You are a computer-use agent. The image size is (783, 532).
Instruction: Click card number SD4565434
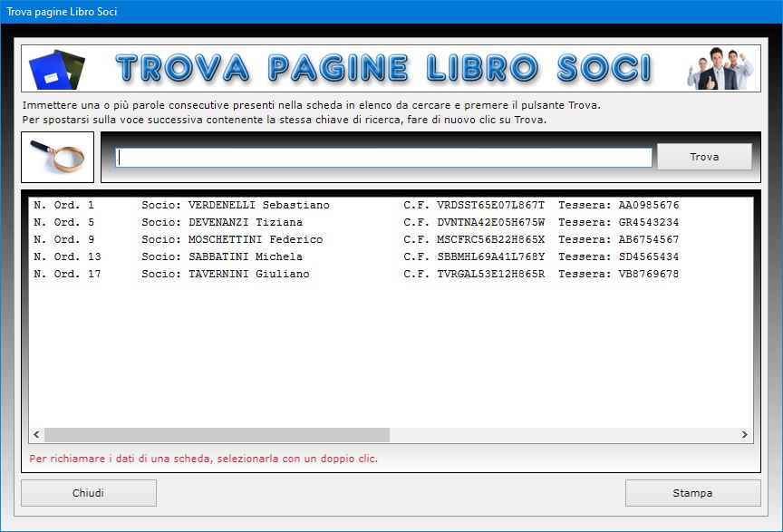click(649, 256)
